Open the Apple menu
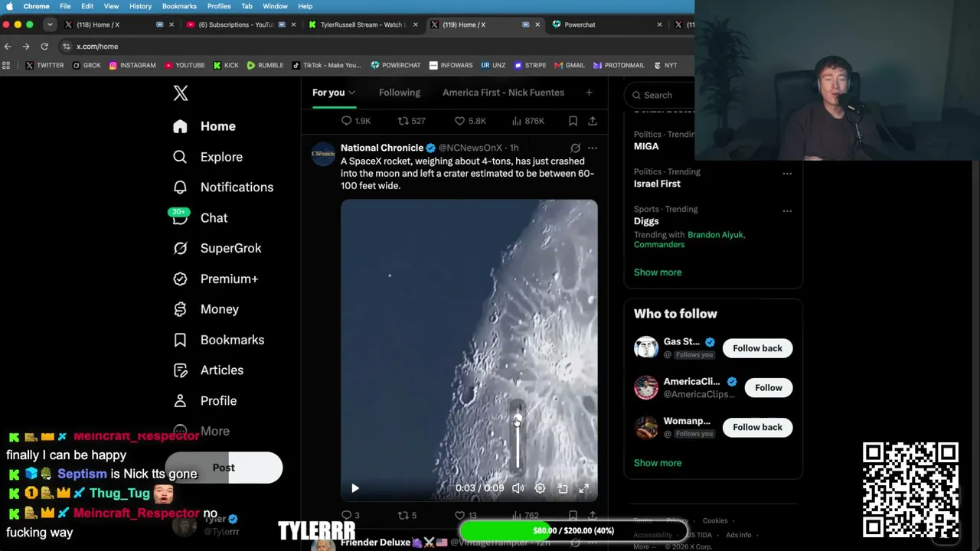Screen dimensions: 980x551 pos(9,6)
